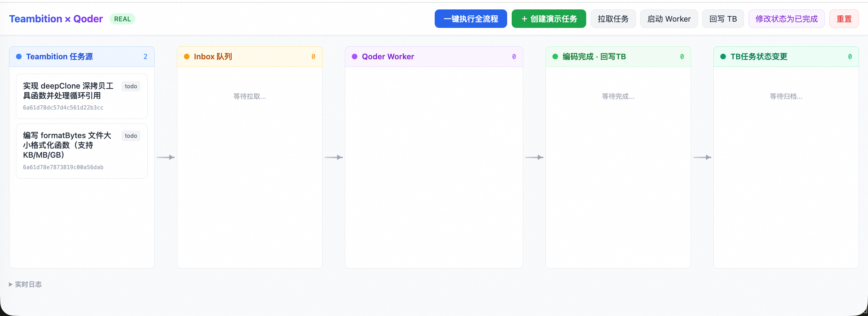Click todo tag on deepClone task
This screenshot has width=868, height=316.
131,86
